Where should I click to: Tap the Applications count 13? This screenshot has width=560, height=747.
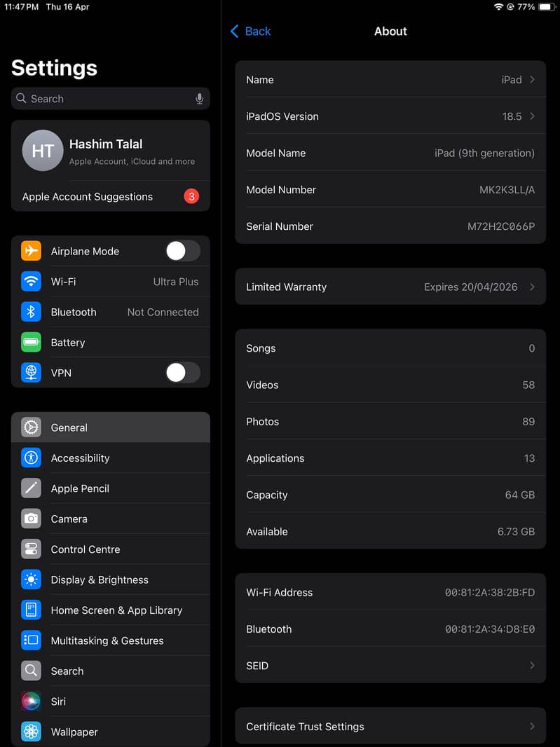(x=529, y=458)
